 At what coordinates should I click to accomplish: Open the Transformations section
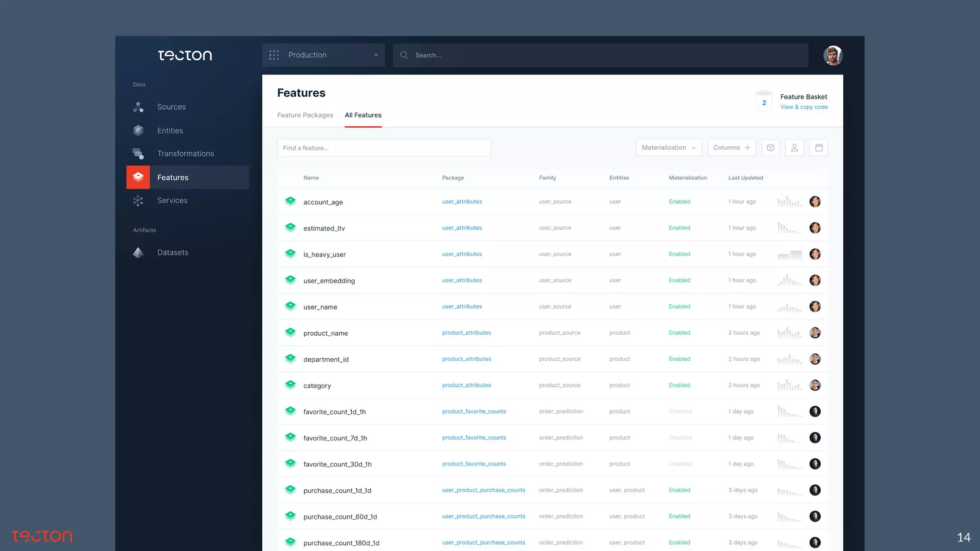185,154
